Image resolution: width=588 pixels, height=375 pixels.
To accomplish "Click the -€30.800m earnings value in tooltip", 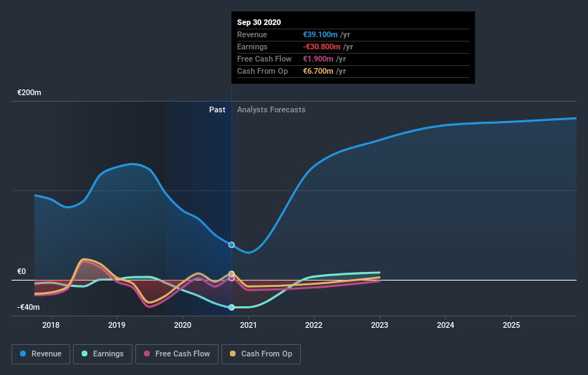I will tap(322, 47).
